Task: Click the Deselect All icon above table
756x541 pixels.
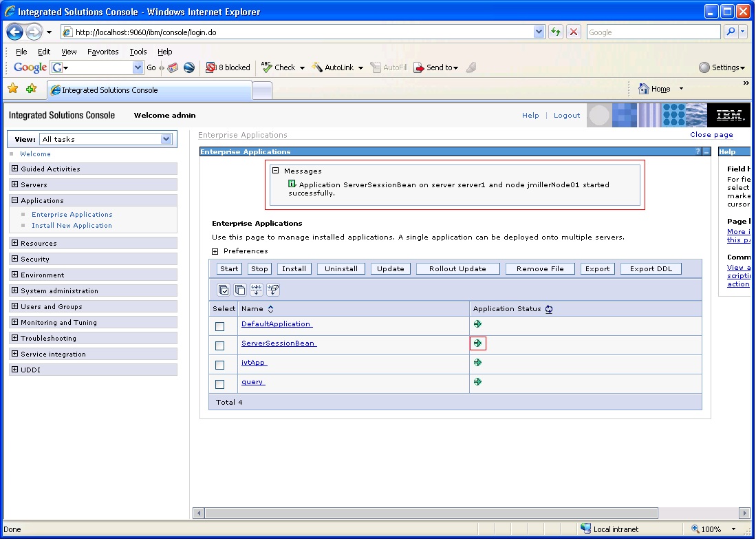Action: point(239,290)
